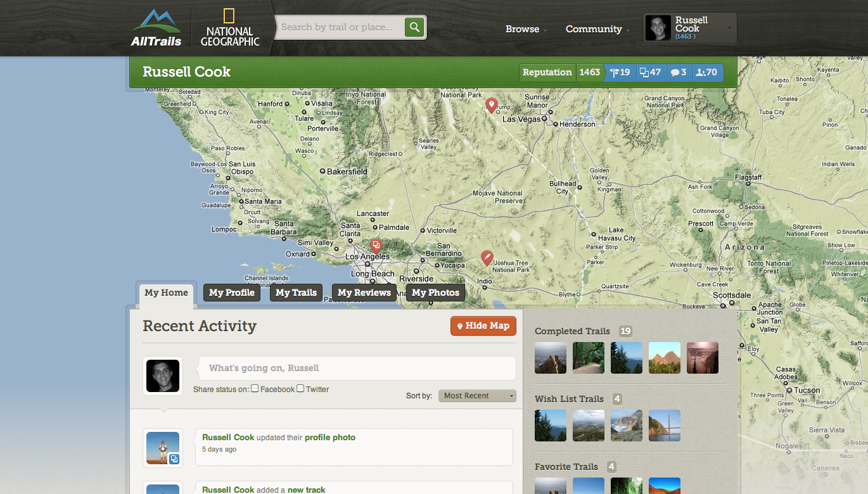868x494 pixels.
Task: Open the blue-sky pine trees completed trail thumbnail
Action: (x=627, y=358)
